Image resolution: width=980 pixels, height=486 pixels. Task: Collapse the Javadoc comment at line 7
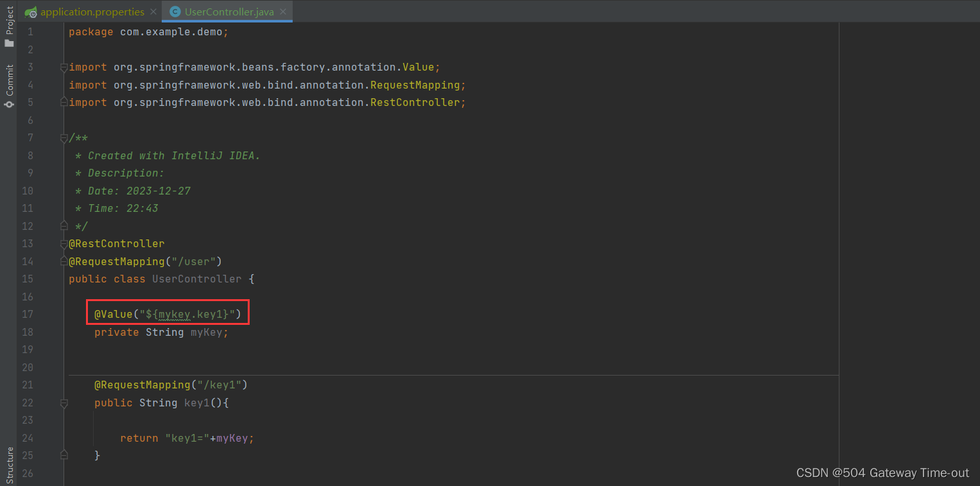coord(64,137)
